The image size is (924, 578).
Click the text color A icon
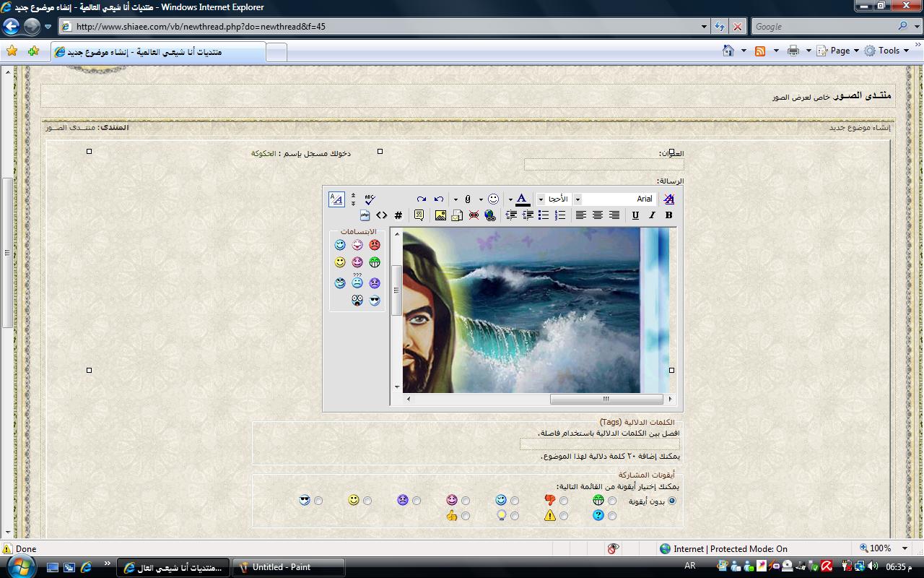pyautogui.click(x=522, y=199)
